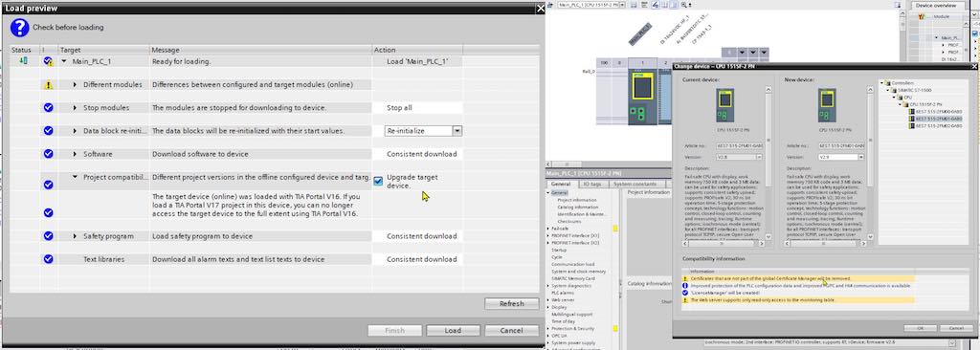Click New device Article no. field
980x350 pixels.
tap(841, 145)
